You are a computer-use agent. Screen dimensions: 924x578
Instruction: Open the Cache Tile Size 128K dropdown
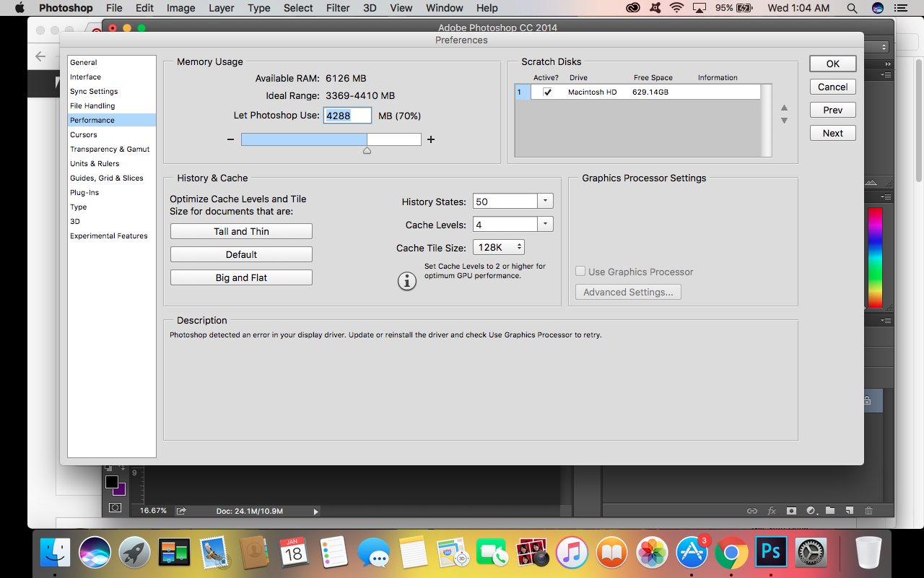(x=498, y=247)
